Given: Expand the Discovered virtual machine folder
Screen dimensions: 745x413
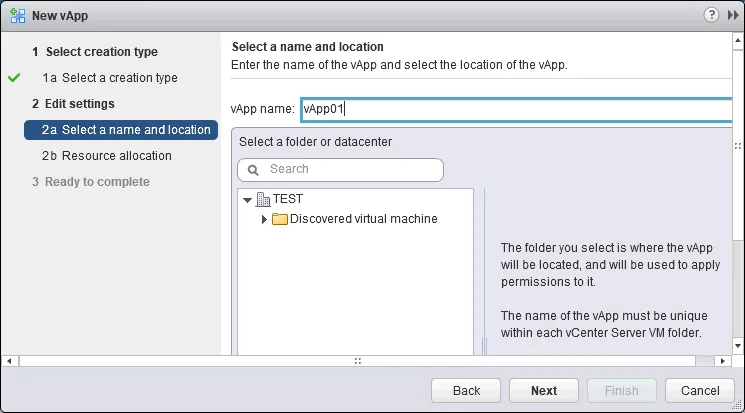Looking at the screenshot, I should click(264, 219).
